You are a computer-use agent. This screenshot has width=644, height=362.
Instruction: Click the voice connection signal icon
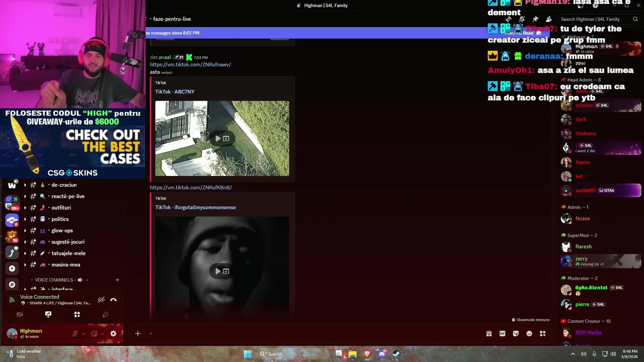point(12,300)
